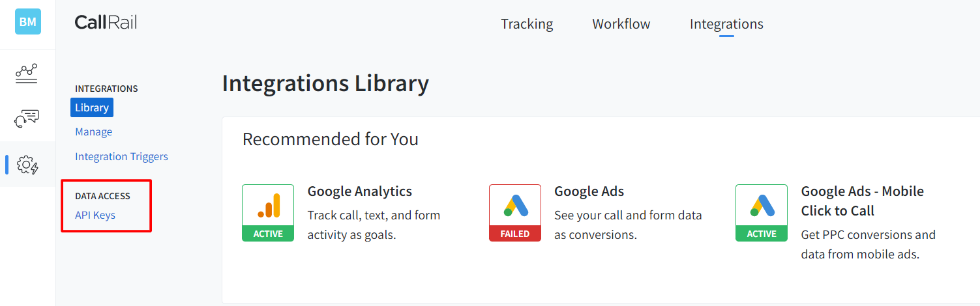
Task: Select Library in the integrations sidebar
Action: tap(92, 107)
